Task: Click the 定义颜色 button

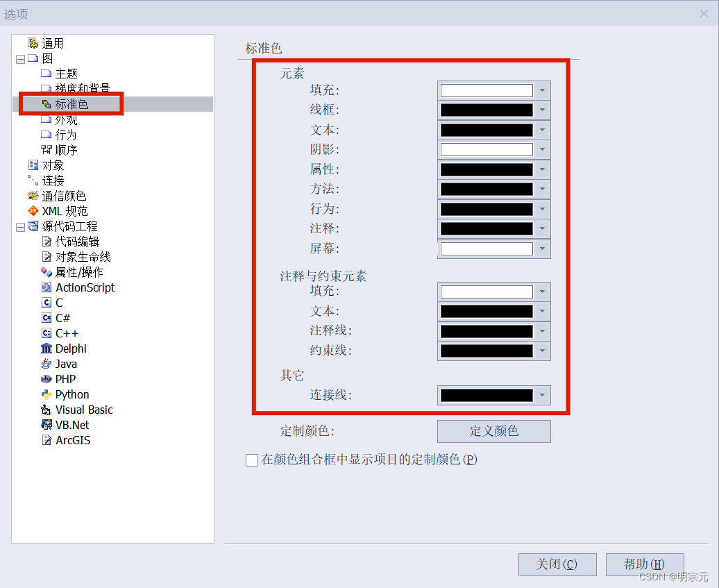Action: click(494, 431)
